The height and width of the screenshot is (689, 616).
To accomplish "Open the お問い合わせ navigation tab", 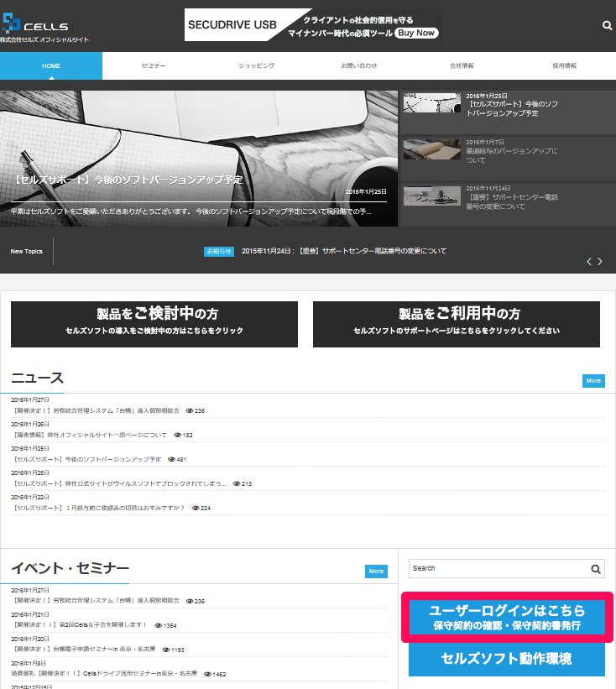I will coord(359,66).
